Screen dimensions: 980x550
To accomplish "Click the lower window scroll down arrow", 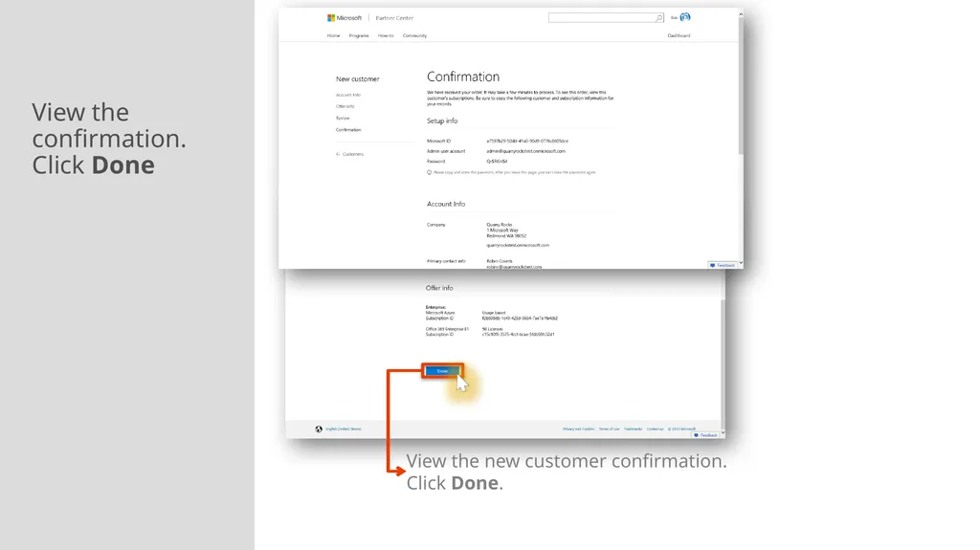I will (x=723, y=432).
